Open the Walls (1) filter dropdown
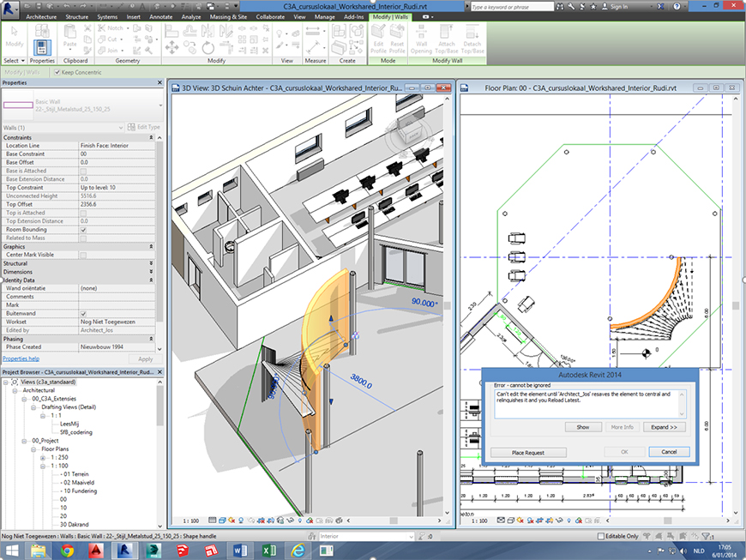 [120, 128]
